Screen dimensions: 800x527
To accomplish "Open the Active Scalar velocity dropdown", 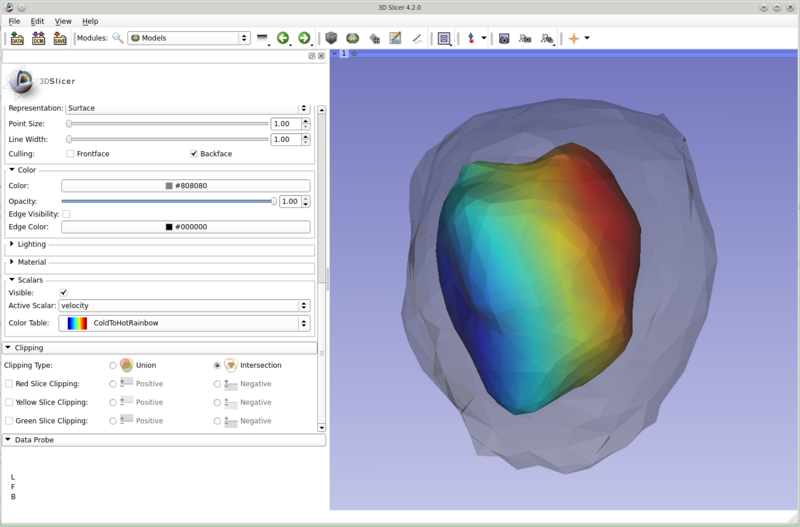I will pyautogui.click(x=184, y=306).
